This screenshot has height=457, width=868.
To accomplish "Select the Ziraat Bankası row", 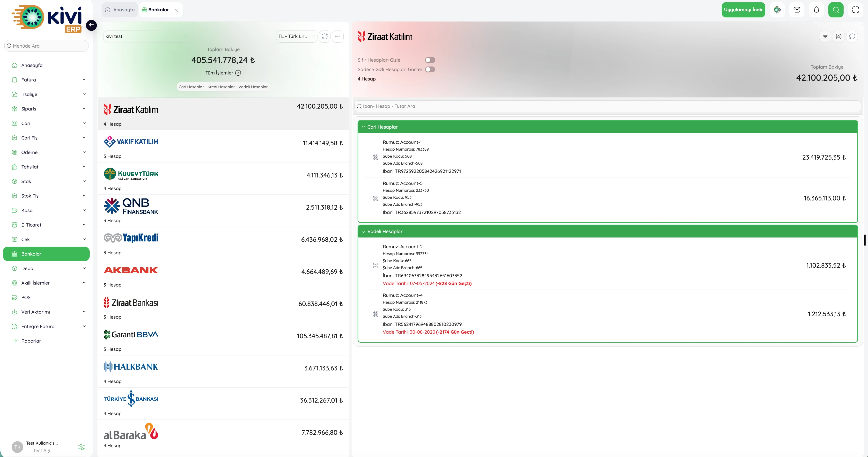I will (223, 307).
